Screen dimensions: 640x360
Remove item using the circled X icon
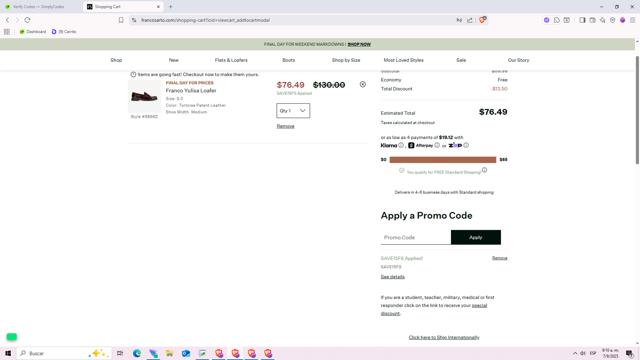click(x=362, y=84)
